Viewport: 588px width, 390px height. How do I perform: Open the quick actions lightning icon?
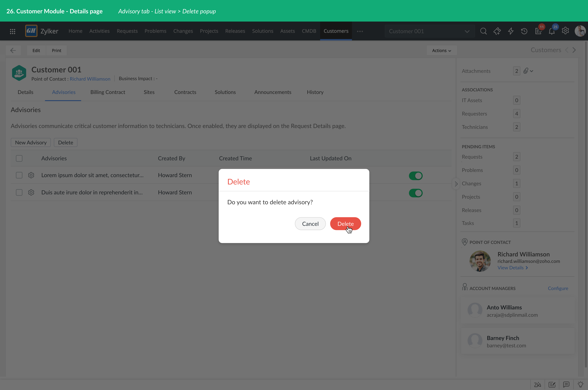click(x=511, y=31)
